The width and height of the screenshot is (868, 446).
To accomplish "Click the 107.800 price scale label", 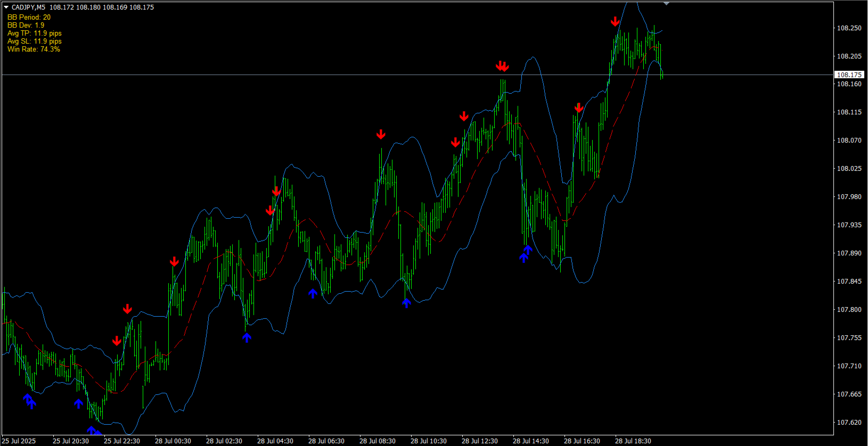I will click(849, 310).
